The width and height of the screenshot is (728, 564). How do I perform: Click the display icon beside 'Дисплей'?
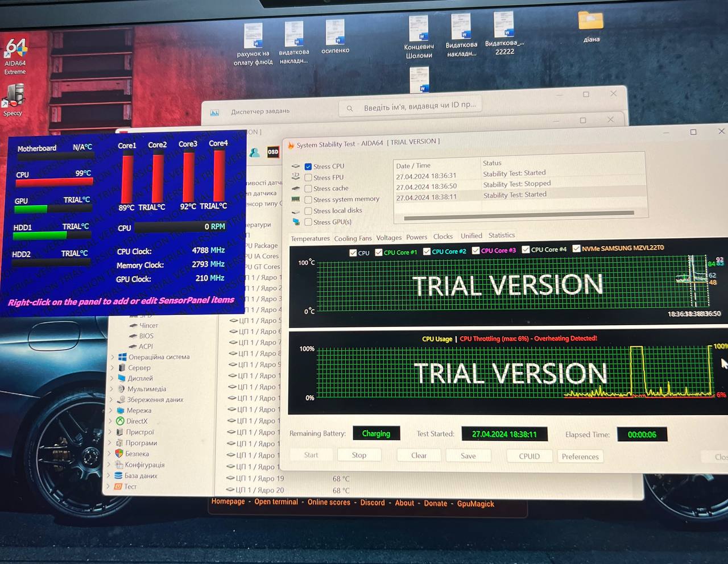[121, 378]
